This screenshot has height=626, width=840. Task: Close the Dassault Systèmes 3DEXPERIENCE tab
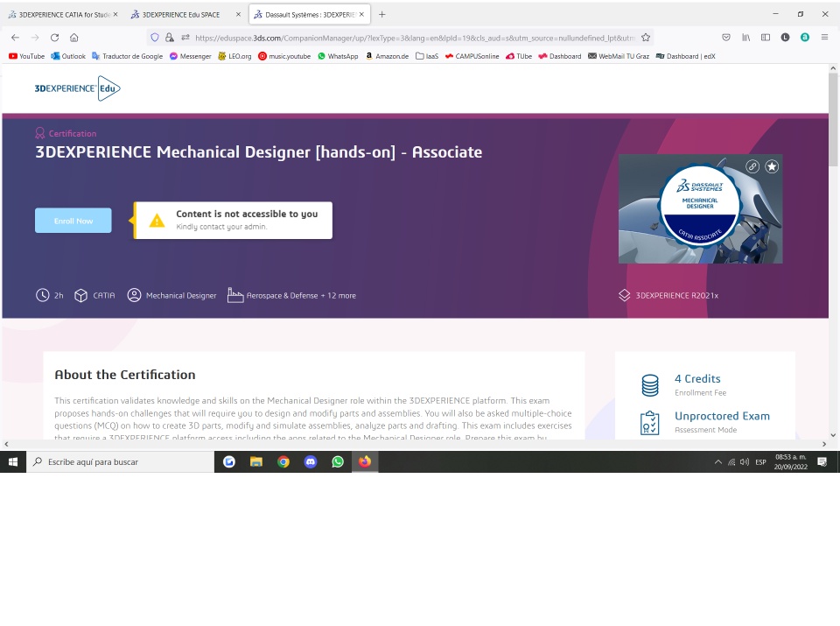click(361, 15)
